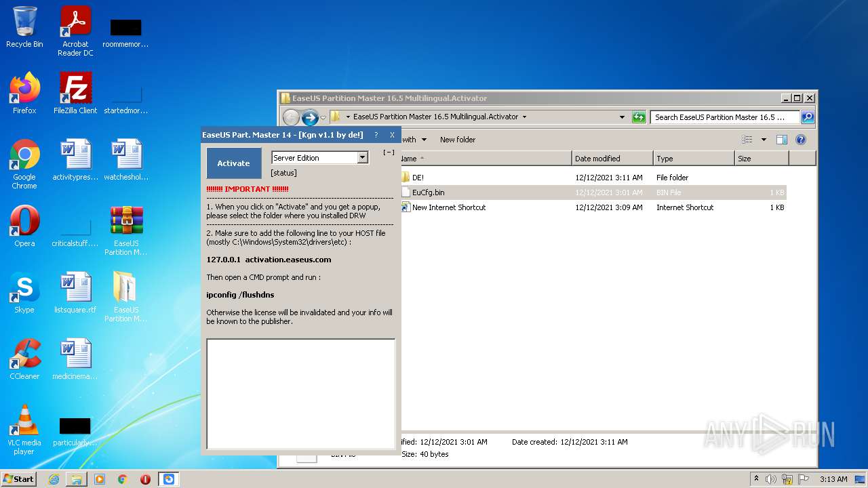Open the Action Center flag tray icon
Screen dimensions: 868x488
click(x=804, y=479)
